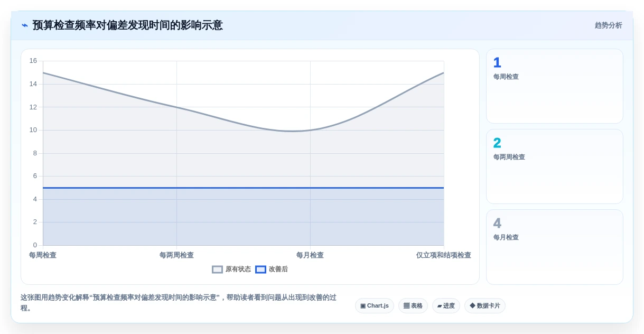Select the 表格 tag
The image size is (644, 334).
[x=413, y=305]
